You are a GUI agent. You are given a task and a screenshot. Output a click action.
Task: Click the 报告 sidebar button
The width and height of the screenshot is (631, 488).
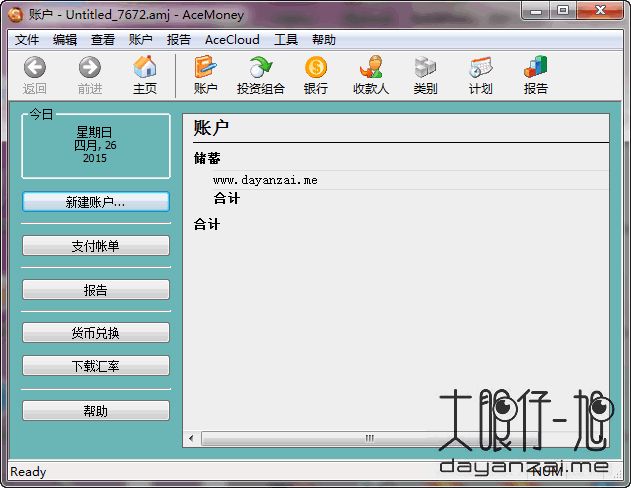(96, 290)
